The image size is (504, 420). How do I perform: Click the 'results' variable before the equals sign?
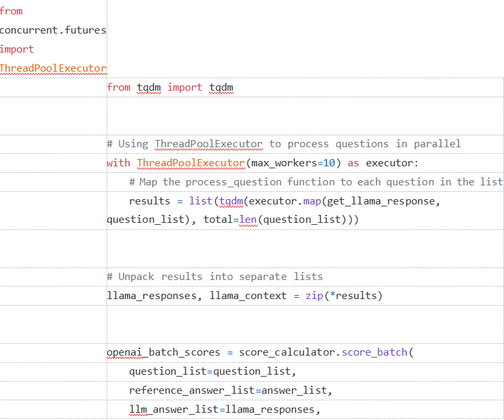[x=149, y=201]
